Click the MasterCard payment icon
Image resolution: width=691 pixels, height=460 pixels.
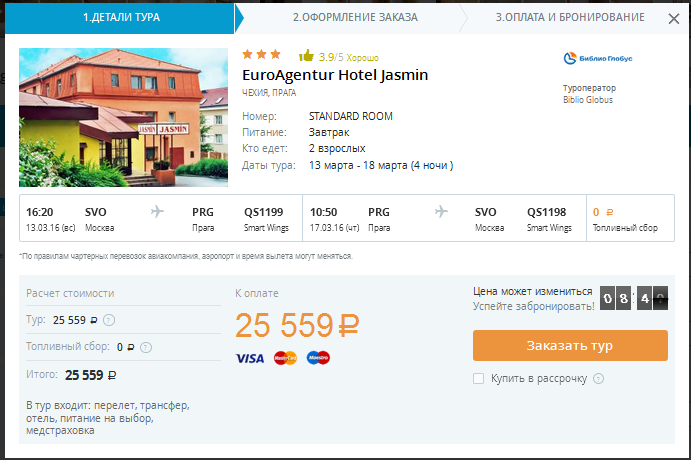pyautogui.click(x=285, y=358)
